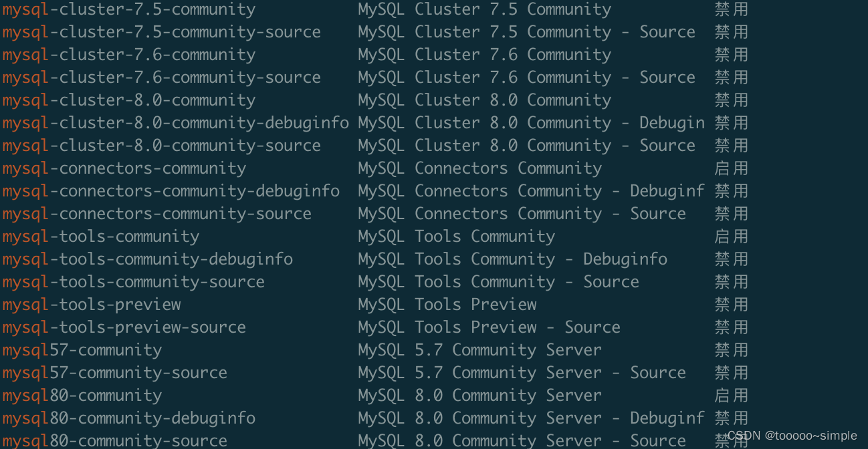Click repo id "mysql-connectors-community-debuginfo"
Image resolution: width=868 pixels, height=449 pixels.
coord(171,191)
